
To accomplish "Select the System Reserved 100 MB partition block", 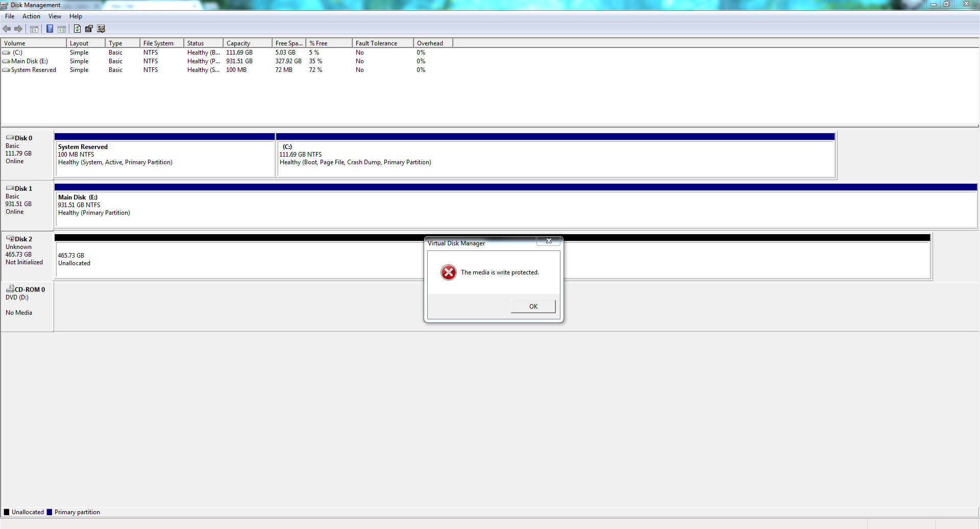I will click(x=165, y=156).
